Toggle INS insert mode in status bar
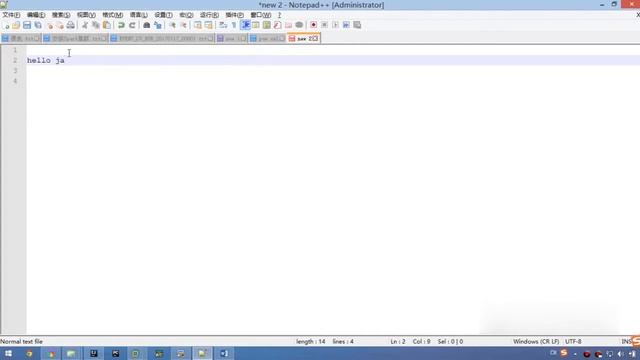Image resolution: width=640 pixels, height=360 pixels. [626, 341]
